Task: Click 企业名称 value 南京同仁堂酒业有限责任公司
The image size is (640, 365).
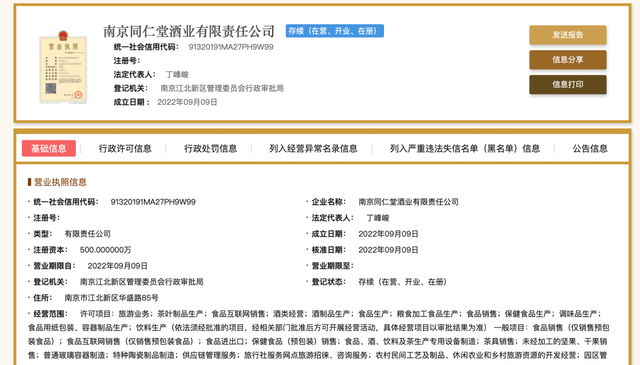Action: coord(408,202)
